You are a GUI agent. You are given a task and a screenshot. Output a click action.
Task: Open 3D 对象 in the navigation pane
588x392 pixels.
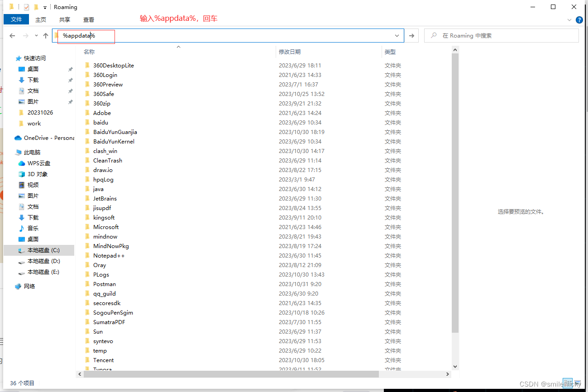tap(38, 174)
